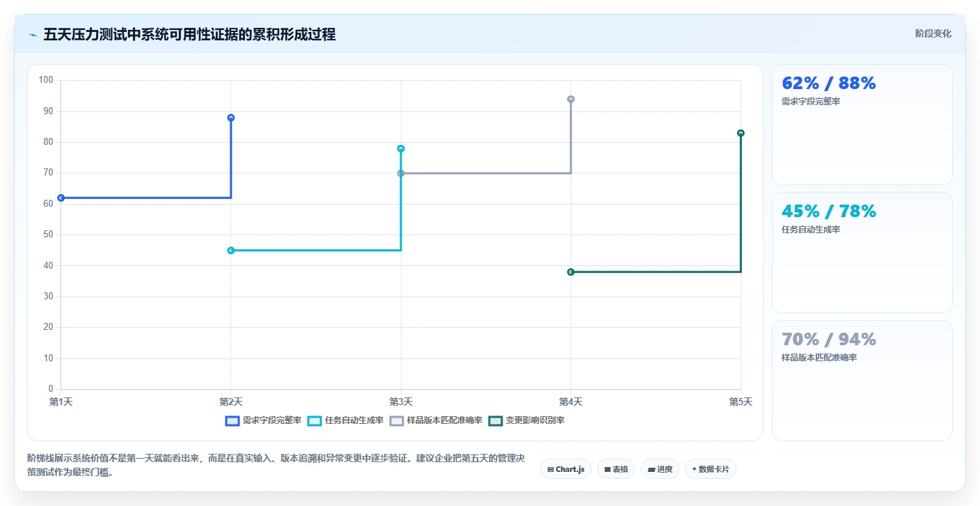The height and width of the screenshot is (506, 980).
Task: Click the 需求字段完整率 card label
Action: [811, 102]
